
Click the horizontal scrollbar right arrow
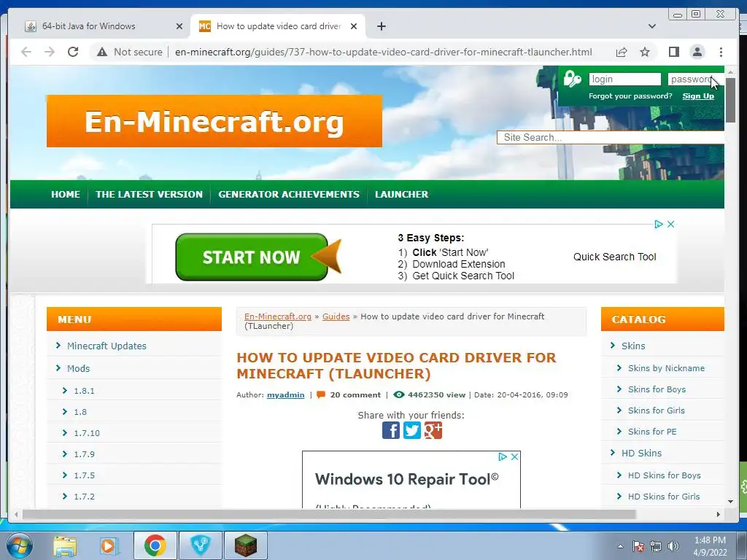point(719,514)
